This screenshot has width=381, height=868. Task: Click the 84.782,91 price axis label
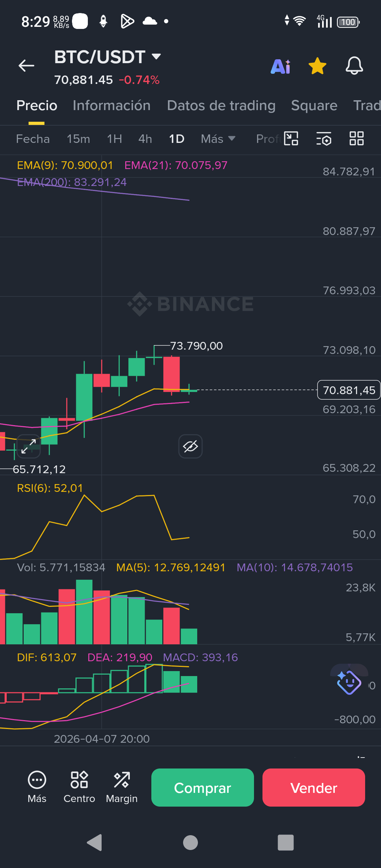click(349, 171)
